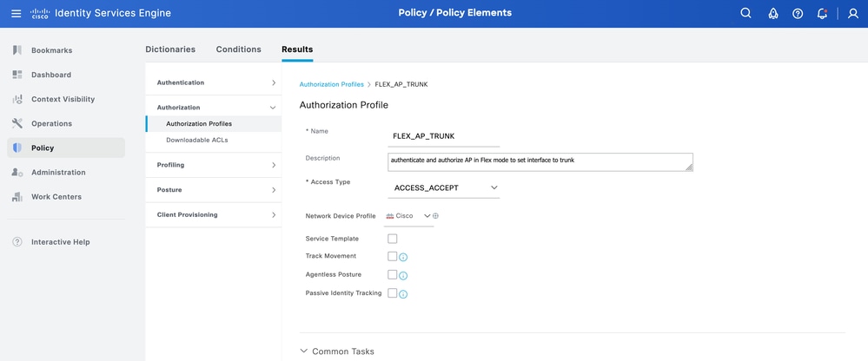
Task: Show info for Track Movement
Action: [x=403, y=258]
